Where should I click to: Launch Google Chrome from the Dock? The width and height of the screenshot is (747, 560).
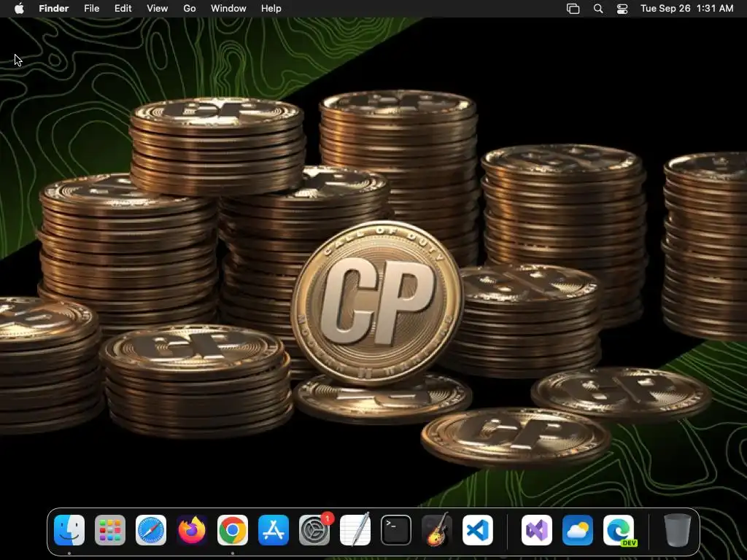[233, 530]
